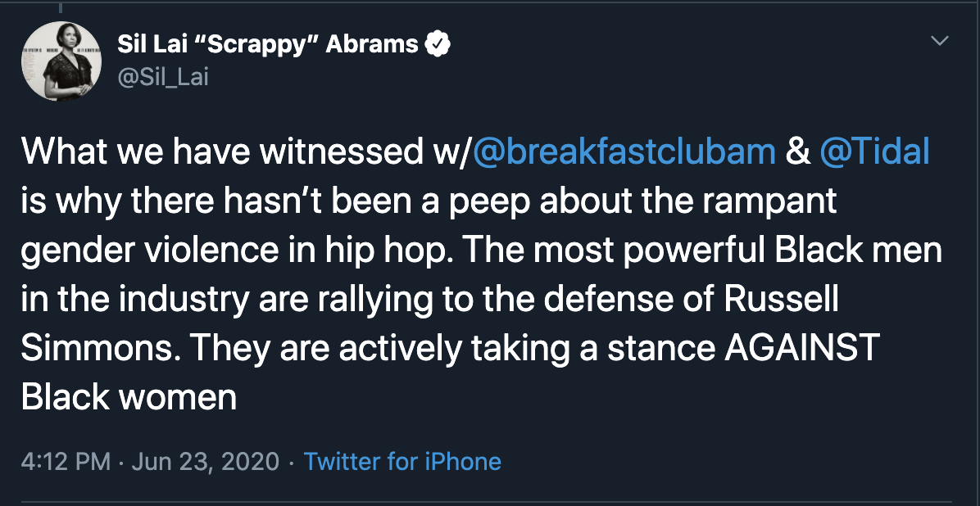Click the ampersand between the two mentions
The image size is (980, 506).
tap(797, 151)
